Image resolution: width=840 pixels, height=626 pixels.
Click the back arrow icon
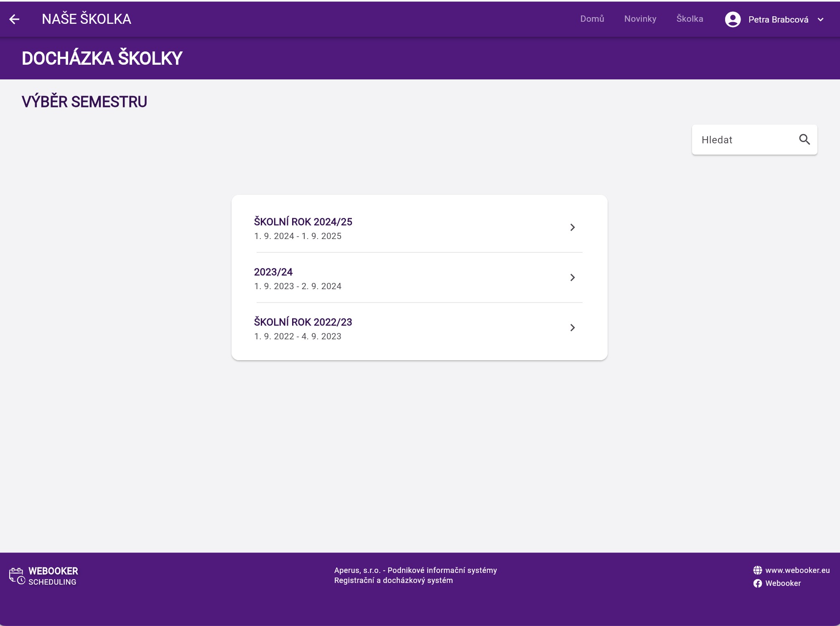click(x=15, y=19)
